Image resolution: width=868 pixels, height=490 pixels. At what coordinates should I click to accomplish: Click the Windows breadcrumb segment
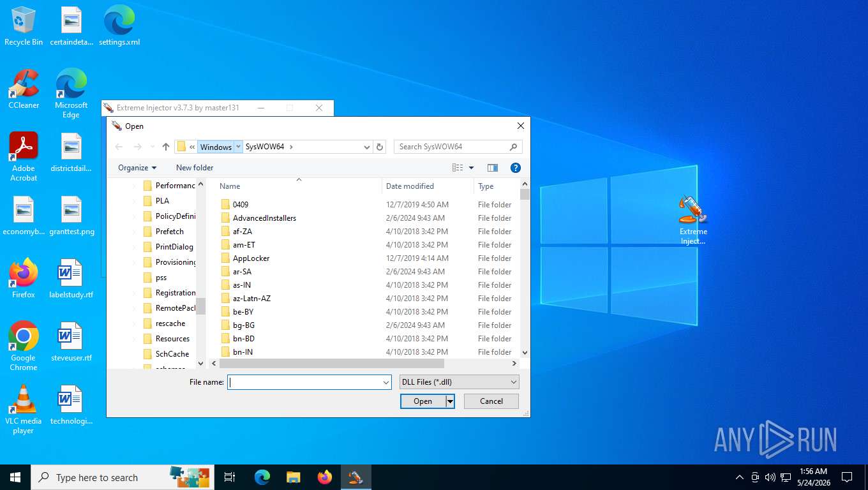tap(216, 147)
